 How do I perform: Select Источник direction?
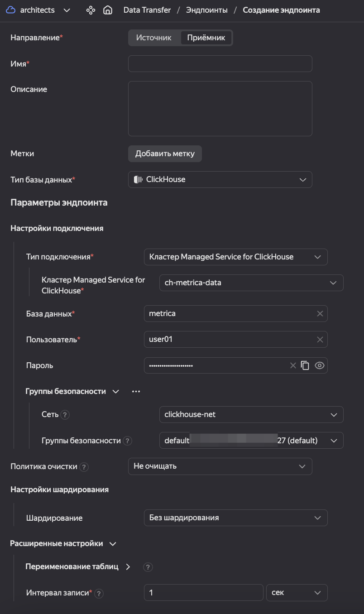[154, 38]
